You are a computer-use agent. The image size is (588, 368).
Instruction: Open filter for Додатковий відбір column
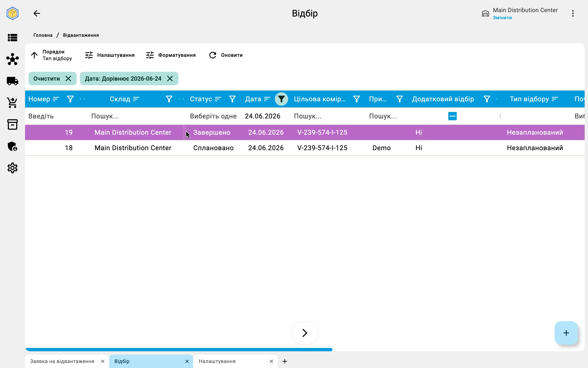(487, 99)
